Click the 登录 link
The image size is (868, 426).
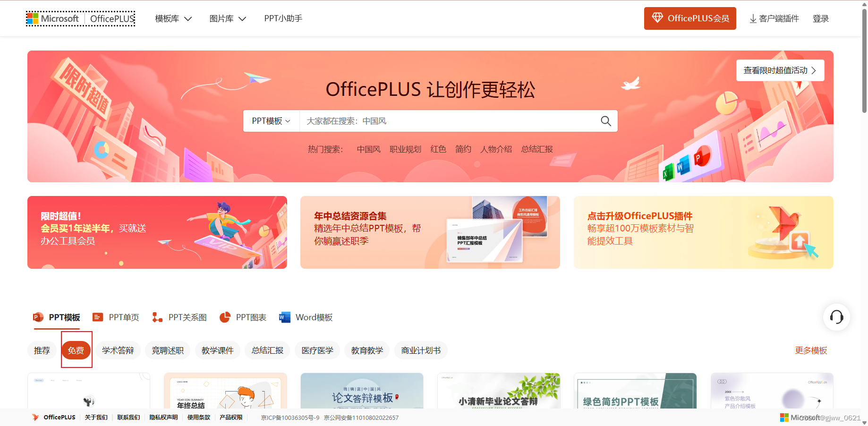[821, 18]
